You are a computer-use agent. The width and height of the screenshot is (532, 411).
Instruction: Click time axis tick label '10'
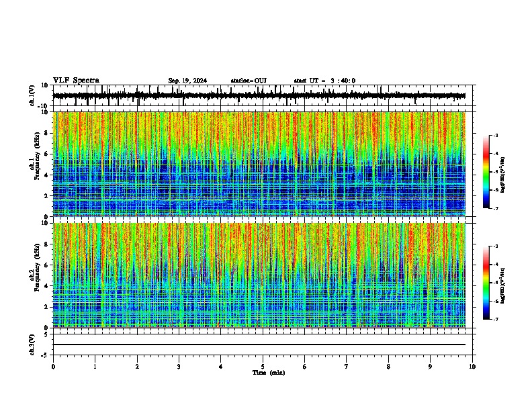click(x=472, y=367)
